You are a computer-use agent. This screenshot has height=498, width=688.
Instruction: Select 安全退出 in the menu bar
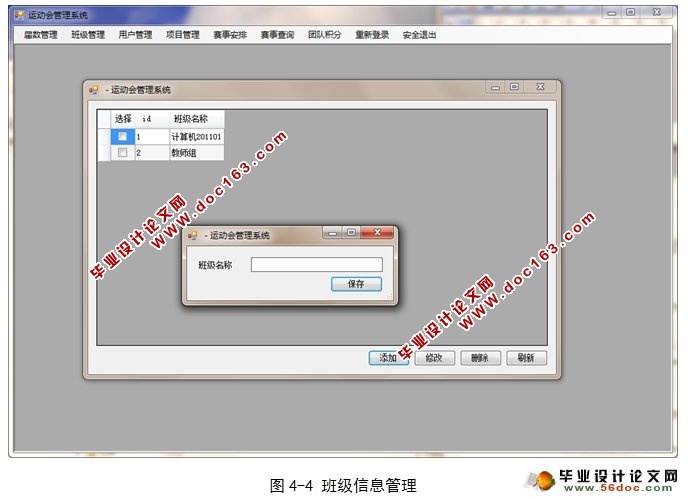click(x=419, y=35)
